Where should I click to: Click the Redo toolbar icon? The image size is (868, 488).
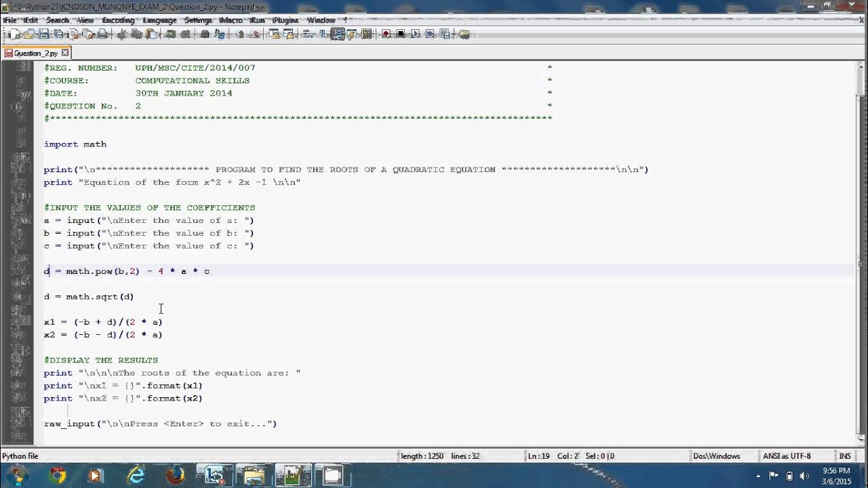click(185, 34)
